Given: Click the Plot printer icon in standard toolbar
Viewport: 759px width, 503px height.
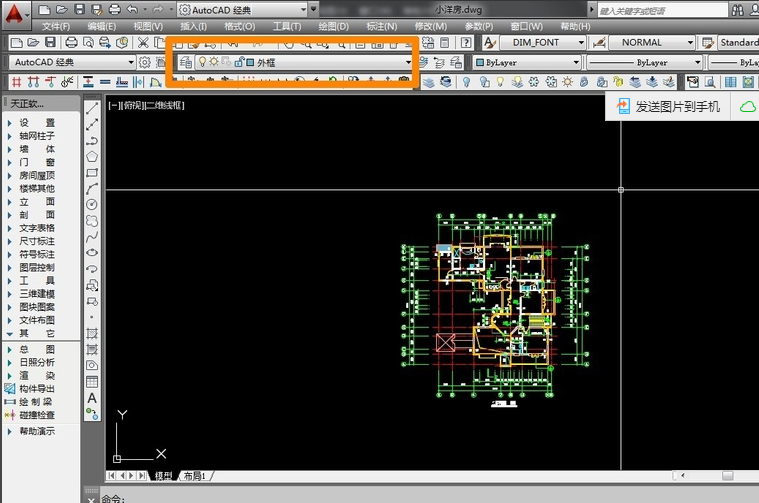Looking at the screenshot, I should click(71, 43).
